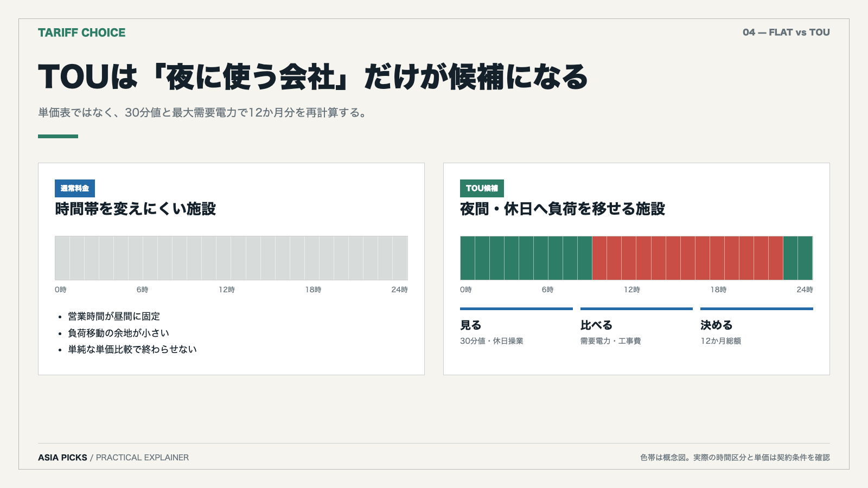Click the '30分値・休日操業' caption
Image resolution: width=868 pixels, height=488 pixels.
coord(492,341)
